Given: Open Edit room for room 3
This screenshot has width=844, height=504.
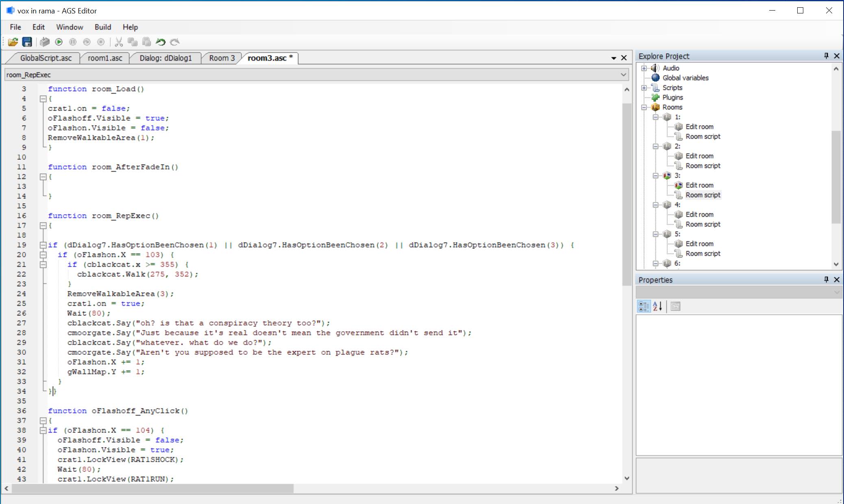Looking at the screenshot, I should pos(700,185).
